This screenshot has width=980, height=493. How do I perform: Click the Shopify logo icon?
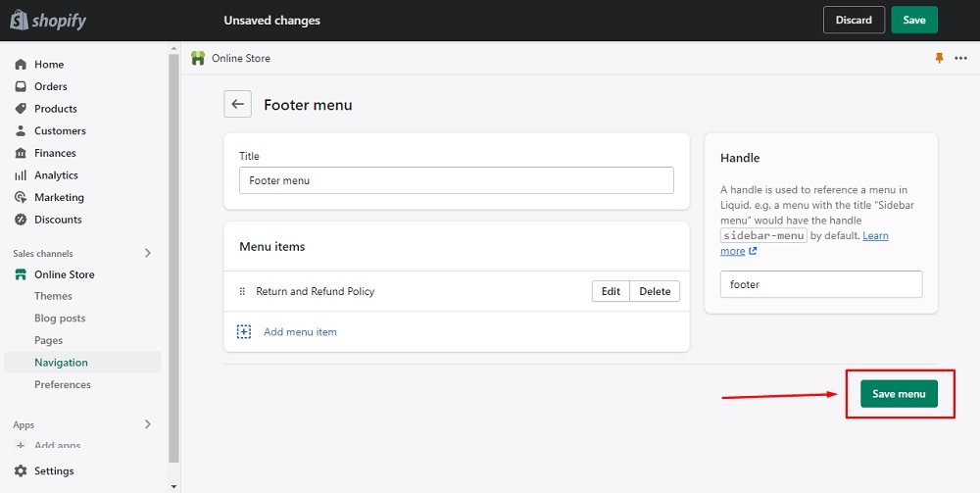tap(19, 20)
